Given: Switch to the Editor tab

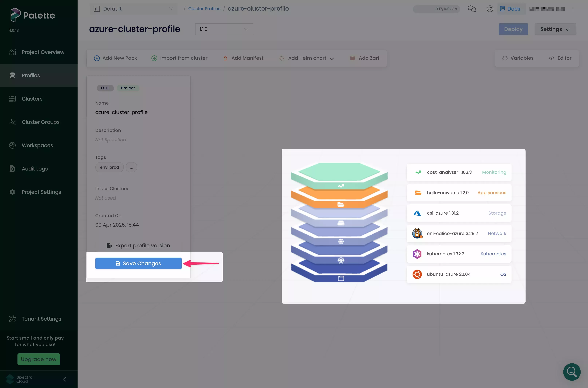Looking at the screenshot, I should (x=560, y=58).
